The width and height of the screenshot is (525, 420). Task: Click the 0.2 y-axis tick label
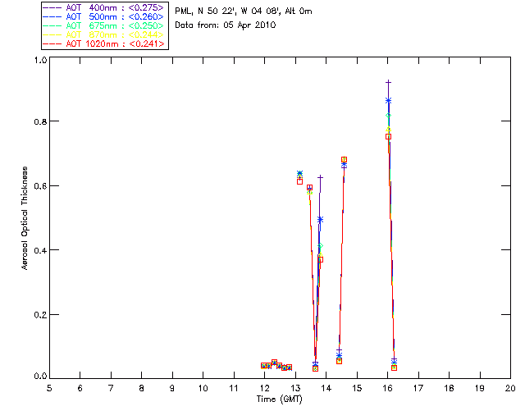coord(40,315)
